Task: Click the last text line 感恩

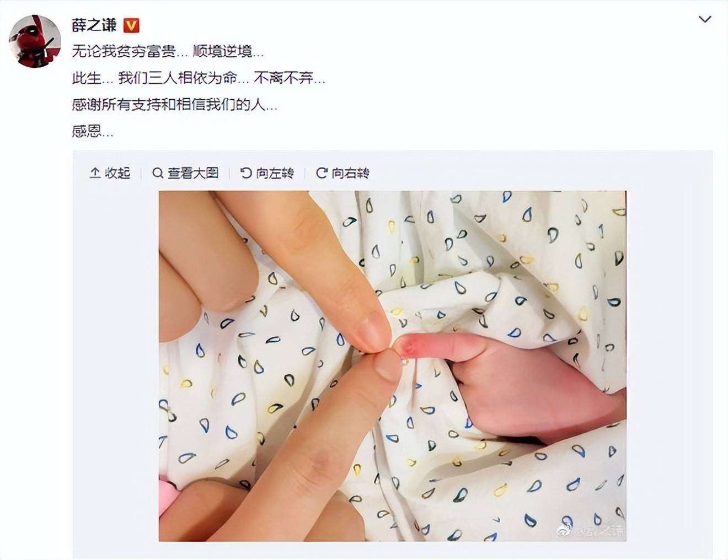Action: 93,131
